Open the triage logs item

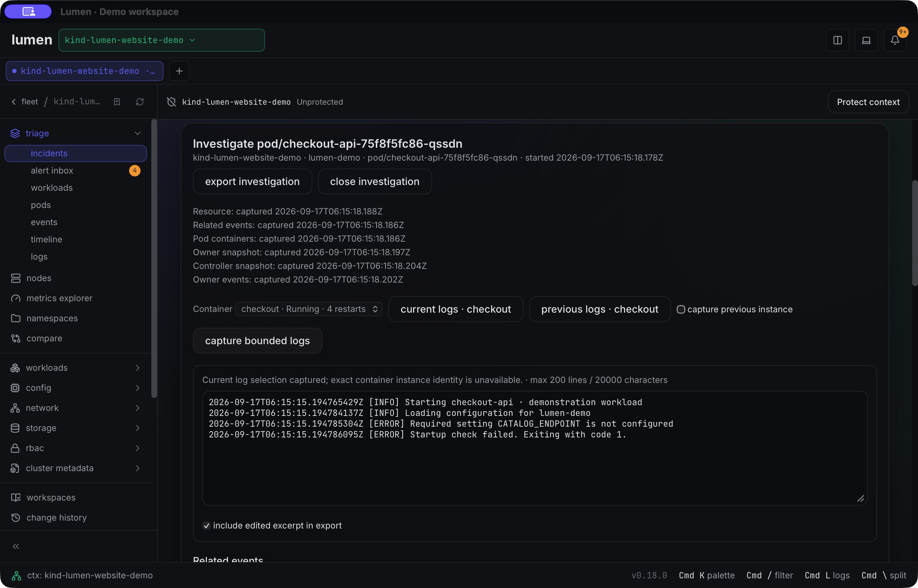[x=76, y=257]
